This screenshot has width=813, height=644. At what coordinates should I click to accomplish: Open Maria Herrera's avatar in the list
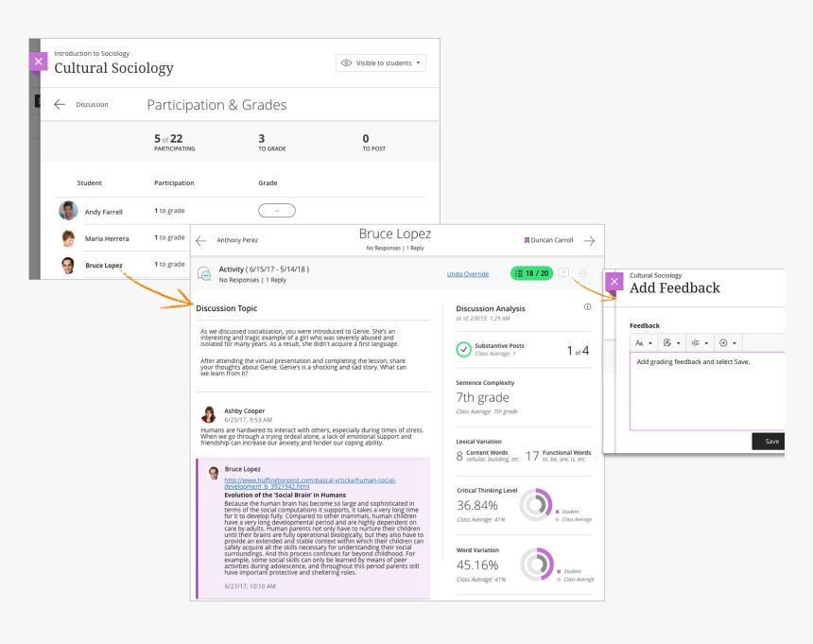click(x=68, y=238)
